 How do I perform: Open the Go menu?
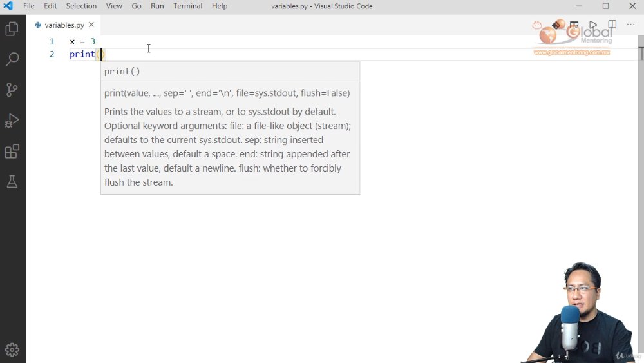[x=137, y=6]
